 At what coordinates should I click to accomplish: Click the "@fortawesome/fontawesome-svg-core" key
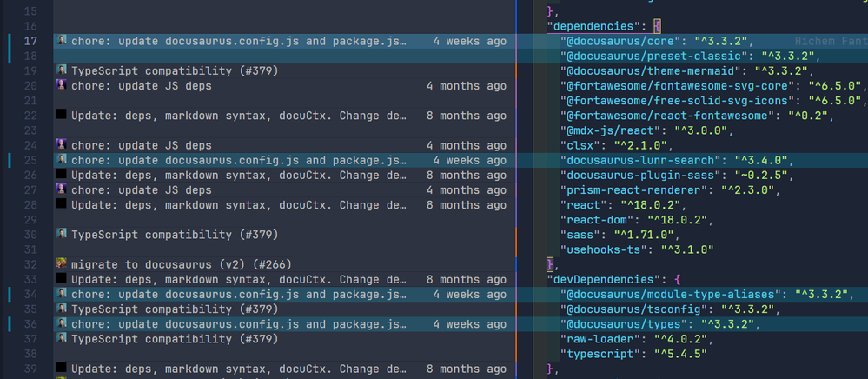(x=677, y=86)
